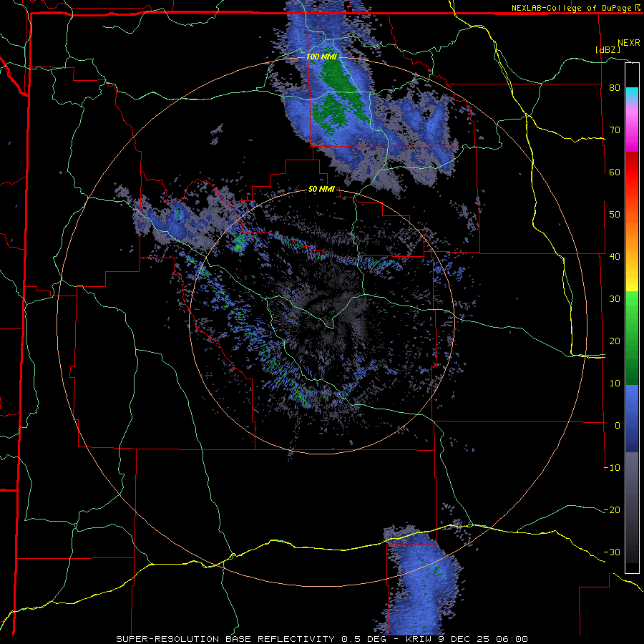Click the -30 dBZ scale value
Screen dimensions: 644x644
[612, 552]
